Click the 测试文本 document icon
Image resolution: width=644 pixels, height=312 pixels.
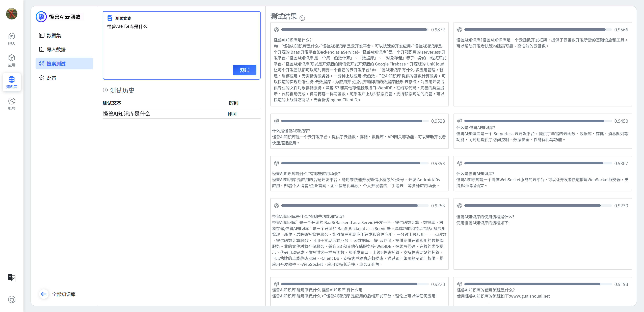tap(110, 18)
